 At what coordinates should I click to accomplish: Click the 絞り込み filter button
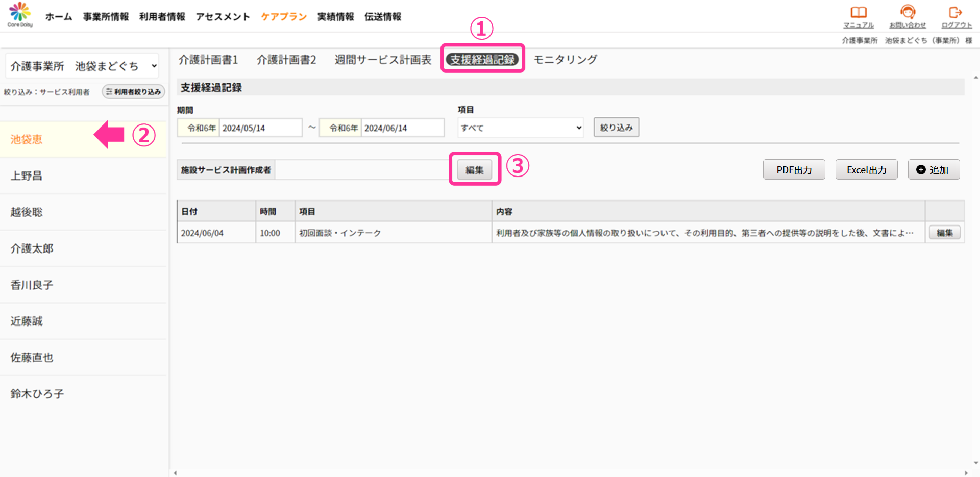point(616,128)
